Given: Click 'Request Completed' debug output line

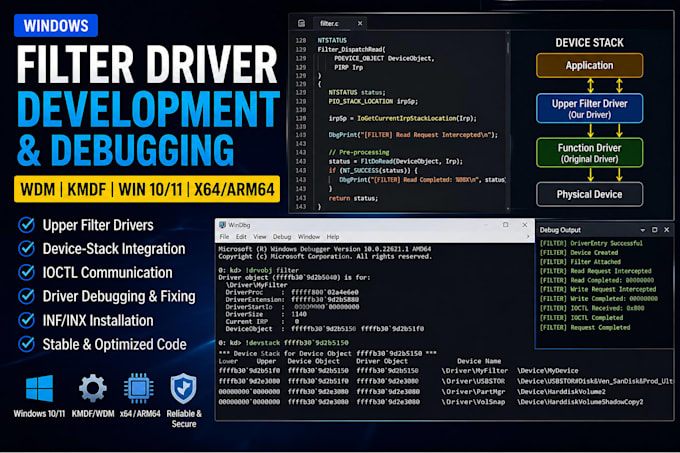Looking at the screenshot, I should tap(585, 327).
